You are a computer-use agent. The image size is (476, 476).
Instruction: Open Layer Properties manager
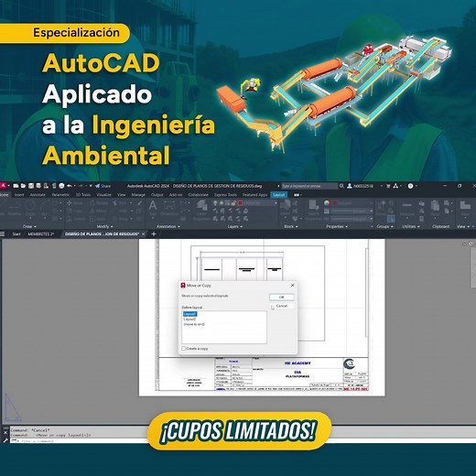click(201, 211)
